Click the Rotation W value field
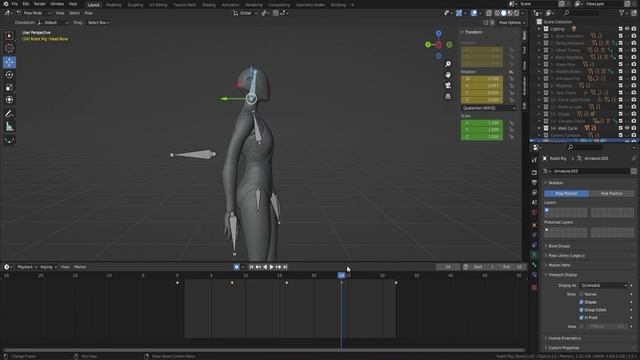Screen dimensions: 640x360 pos(482,79)
